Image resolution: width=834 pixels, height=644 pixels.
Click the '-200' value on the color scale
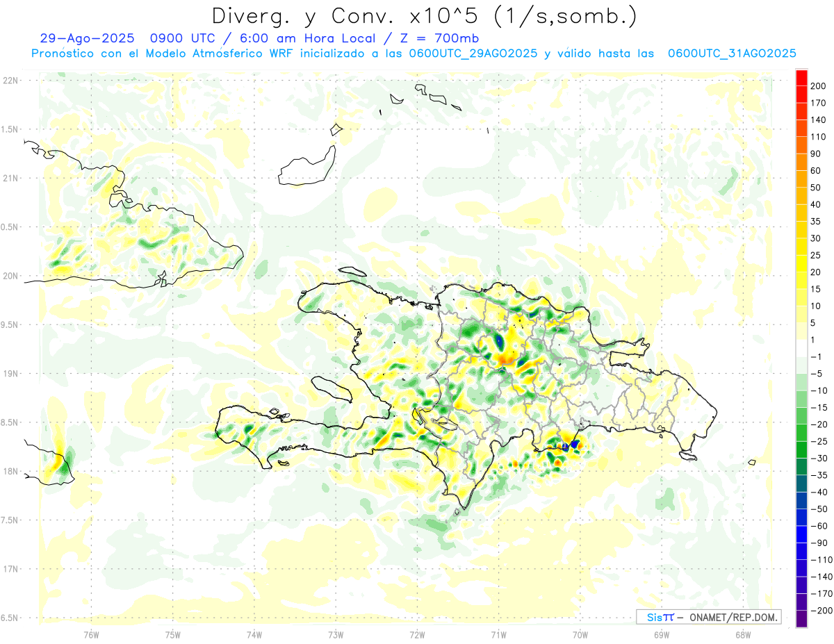(822, 611)
